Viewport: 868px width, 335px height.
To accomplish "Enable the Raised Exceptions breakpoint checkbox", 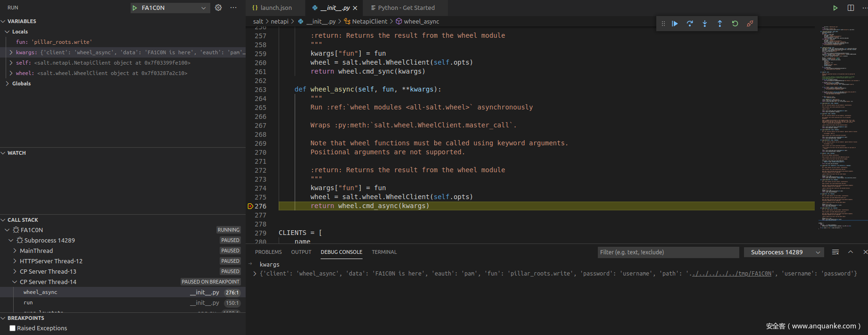I will click(13, 328).
